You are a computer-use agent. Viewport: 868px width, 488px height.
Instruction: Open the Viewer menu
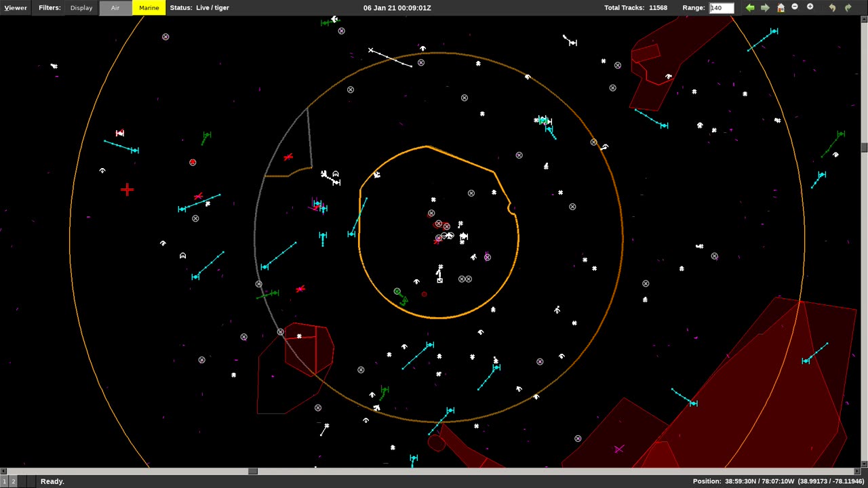tap(16, 7)
